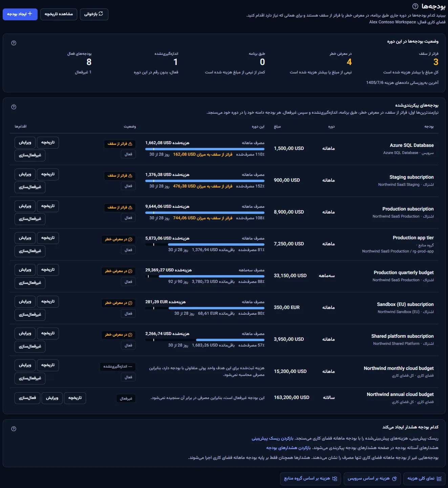Click the بازخوانی refresh button
The image size is (448, 488).
tap(94, 14)
